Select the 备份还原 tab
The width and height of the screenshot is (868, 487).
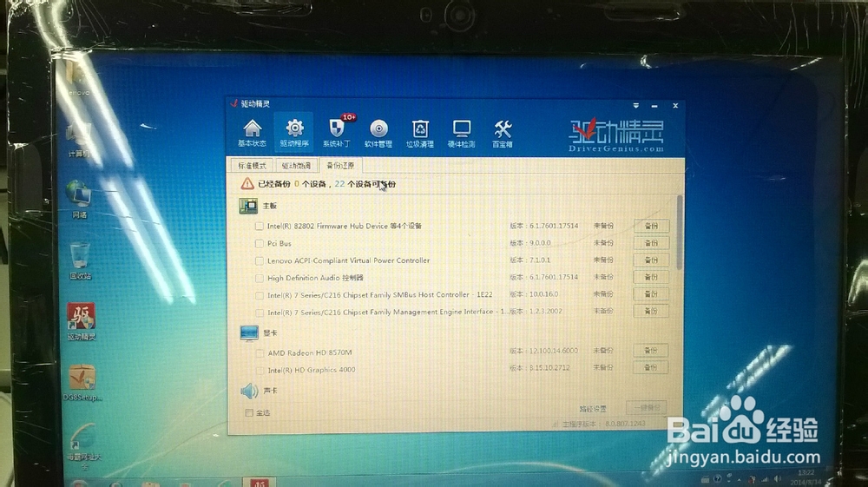pos(340,165)
